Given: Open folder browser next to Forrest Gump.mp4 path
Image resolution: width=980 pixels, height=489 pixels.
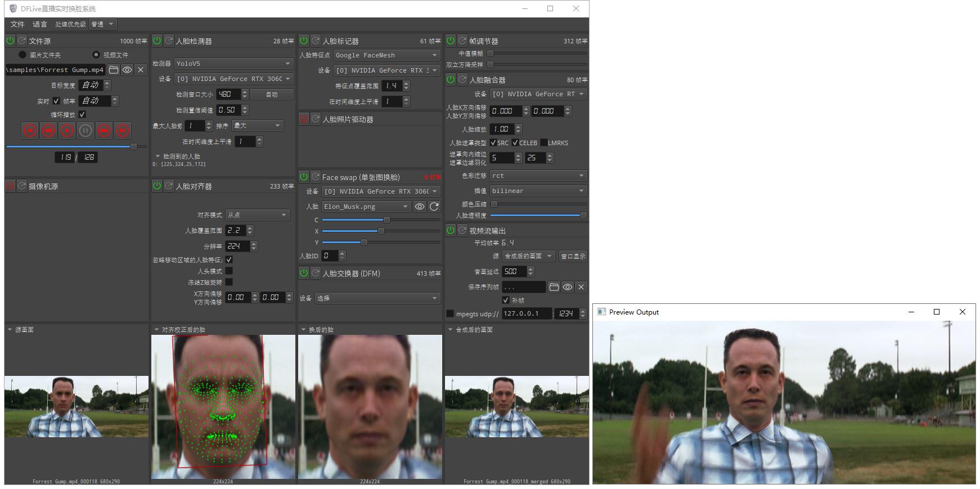Looking at the screenshot, I should click(x=114, y=70).
